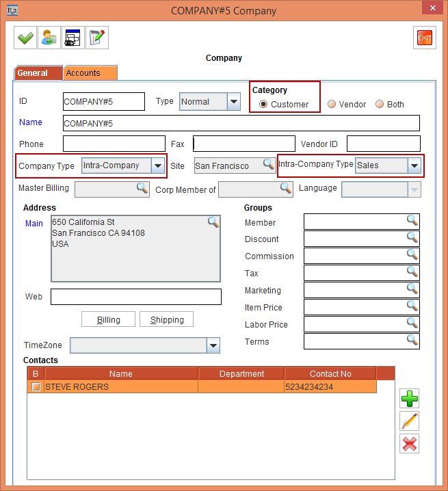This screenshot has width=448, height=491.
Task: Tick the B checkbox for STEVE ROGERS
Action: coord(36,387)
